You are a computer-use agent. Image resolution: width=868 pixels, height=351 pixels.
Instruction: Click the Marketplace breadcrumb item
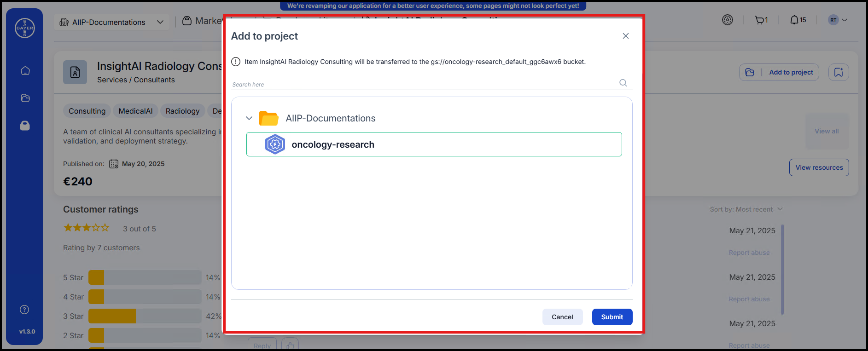pos(203,21)
